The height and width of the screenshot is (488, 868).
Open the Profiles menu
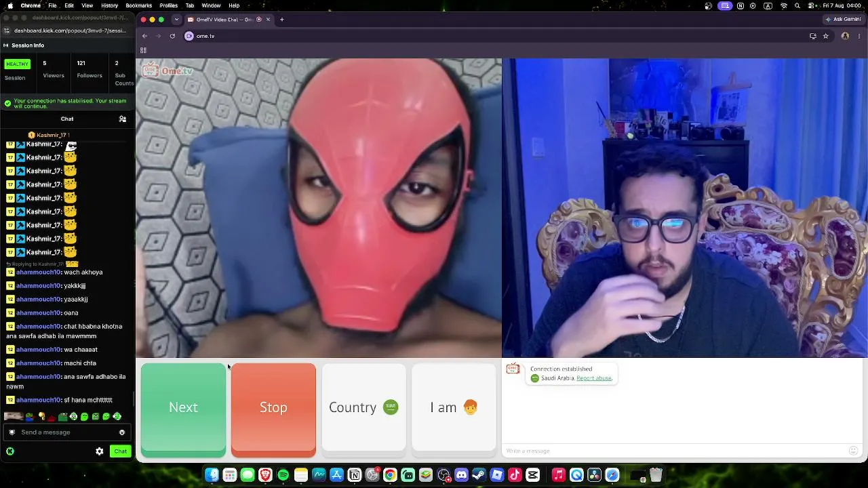click(x=169, y=5)
